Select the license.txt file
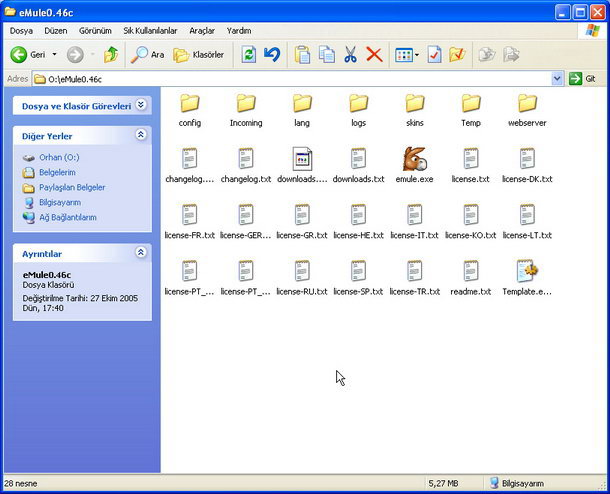Screen dimensions: 610x494 pyautogui.click(x=471, y=165)
